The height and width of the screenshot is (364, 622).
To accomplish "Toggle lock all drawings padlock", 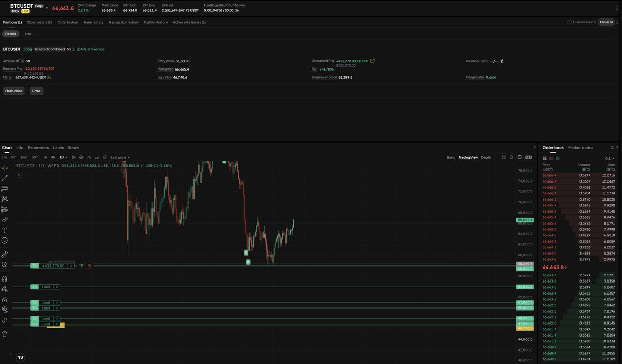I will (4, 299).
